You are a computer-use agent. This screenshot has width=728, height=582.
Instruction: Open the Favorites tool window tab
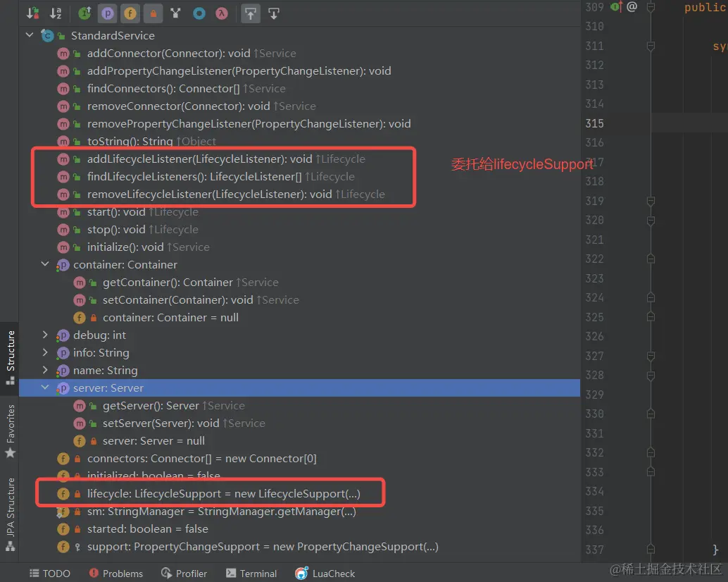[x=11, y=431]
